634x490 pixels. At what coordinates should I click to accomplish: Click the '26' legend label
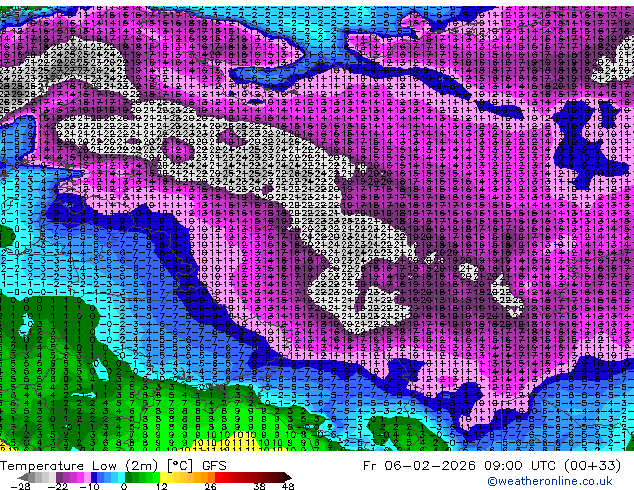[210, 486]
